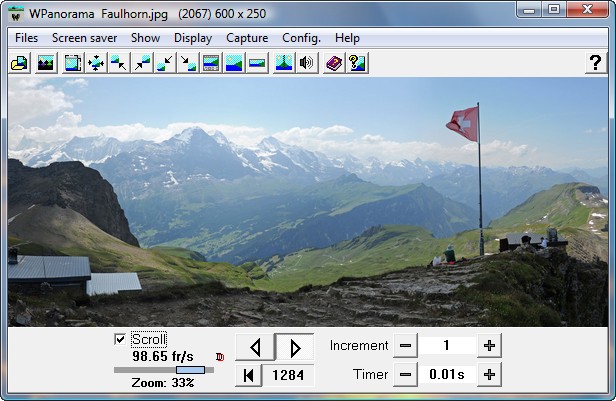Jump to panorama start button

248,375
